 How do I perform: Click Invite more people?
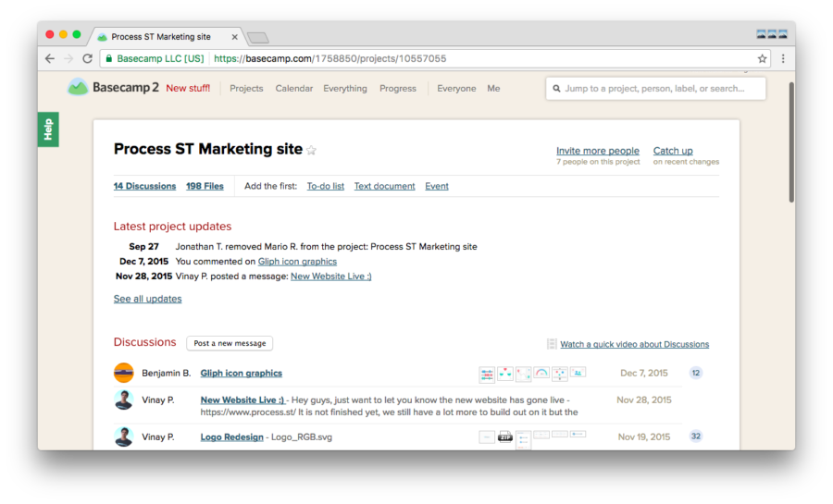tap(598, 151)
